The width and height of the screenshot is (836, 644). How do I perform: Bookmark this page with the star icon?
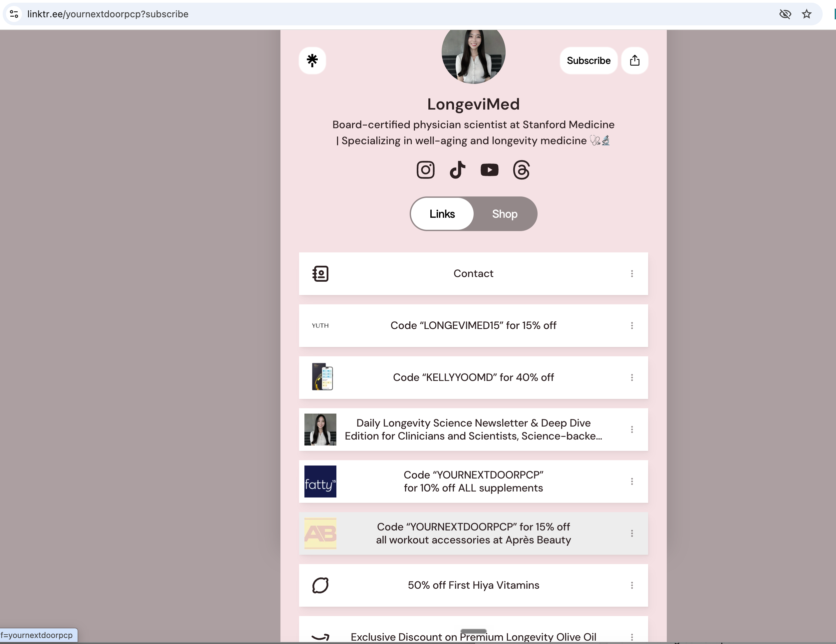[x=807, y=14]
